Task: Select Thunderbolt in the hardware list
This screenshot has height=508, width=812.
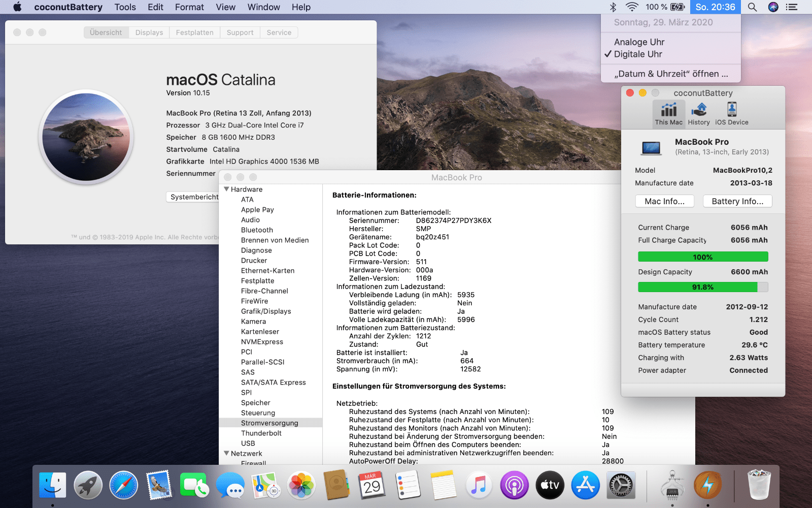Action: 261,433
